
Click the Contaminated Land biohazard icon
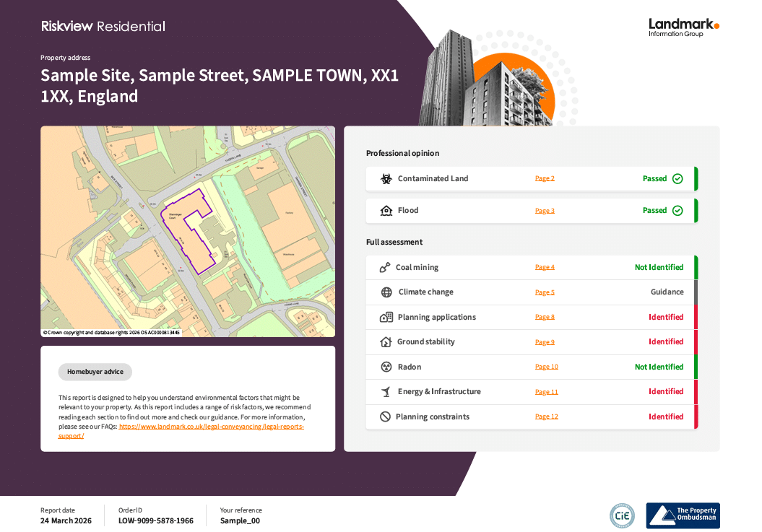(x=386, y=178)
